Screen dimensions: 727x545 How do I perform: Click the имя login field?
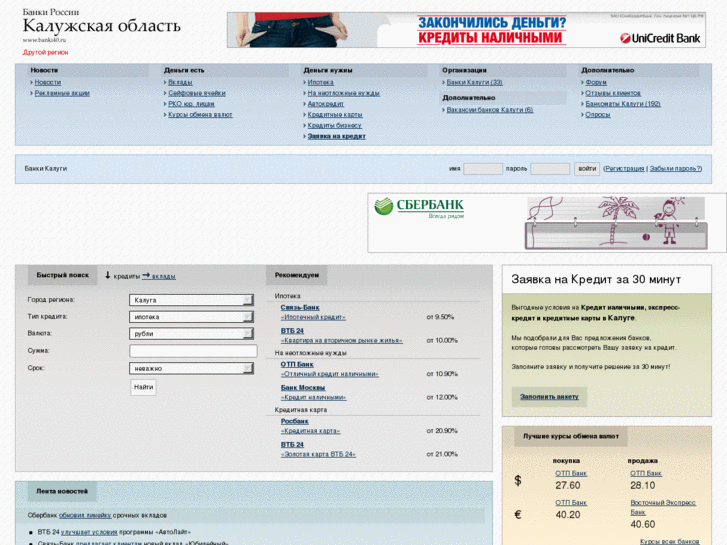click(x=483, y=169)
